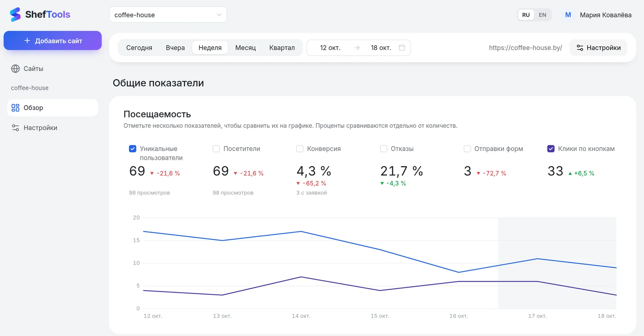This screenshot has height=336, width=644.
Task: Select the Вчера period tab
Action: point(175,48)
